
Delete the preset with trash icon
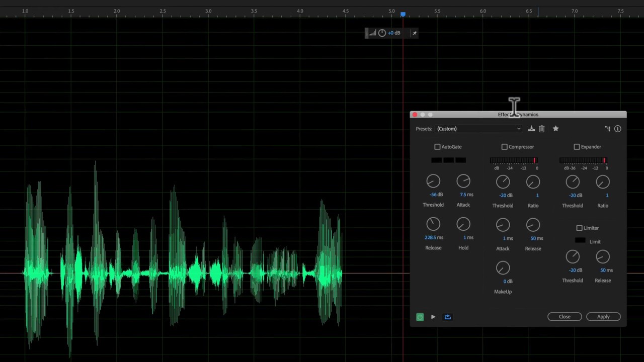coord(542,129)
